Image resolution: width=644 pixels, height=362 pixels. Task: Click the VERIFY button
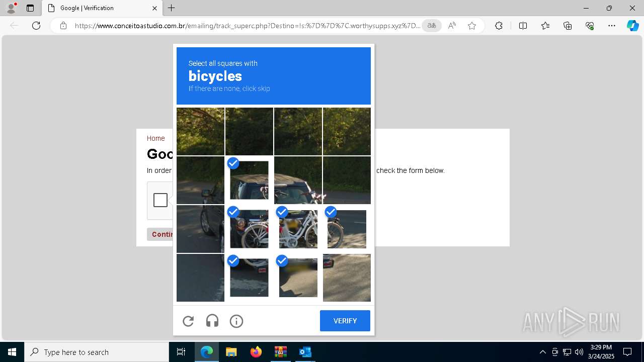pos(345,321)
